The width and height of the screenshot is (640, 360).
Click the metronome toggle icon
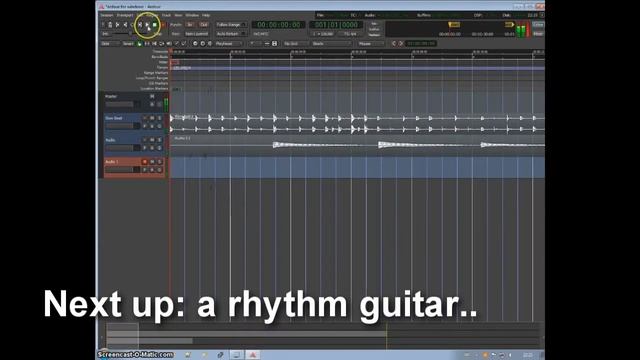[110, 25]
